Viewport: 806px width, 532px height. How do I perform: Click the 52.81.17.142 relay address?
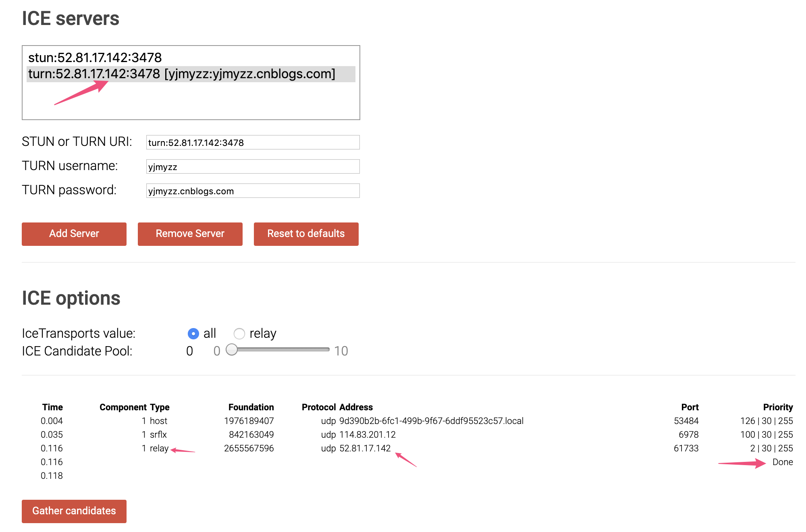pyautogui.click(x=365, y=448)
